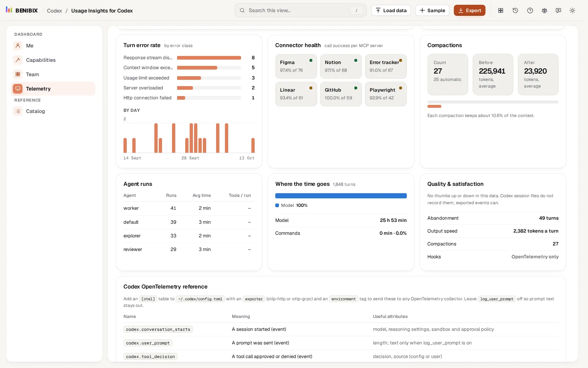This screenshot has width=588, height=368.
Task: Click the worker agent row
Action: point(189,208)
